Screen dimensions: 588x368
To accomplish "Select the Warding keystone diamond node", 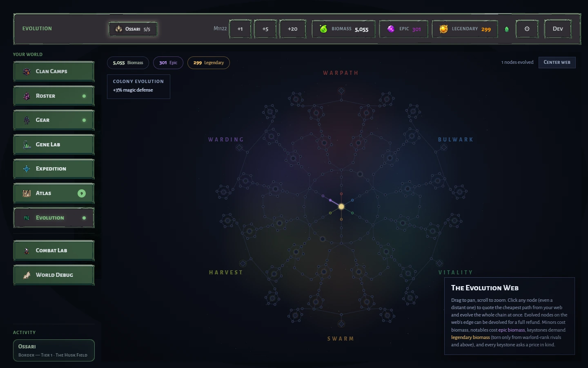I will [240, 148].
